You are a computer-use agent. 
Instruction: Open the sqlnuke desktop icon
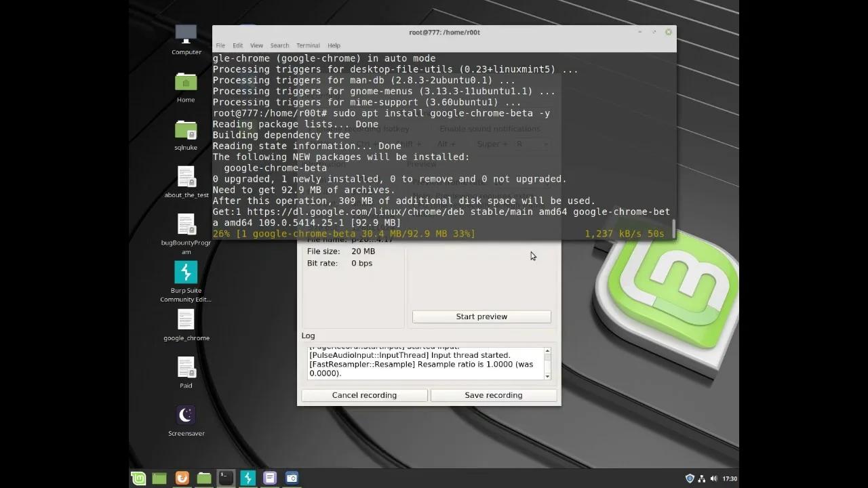[186, 129]
